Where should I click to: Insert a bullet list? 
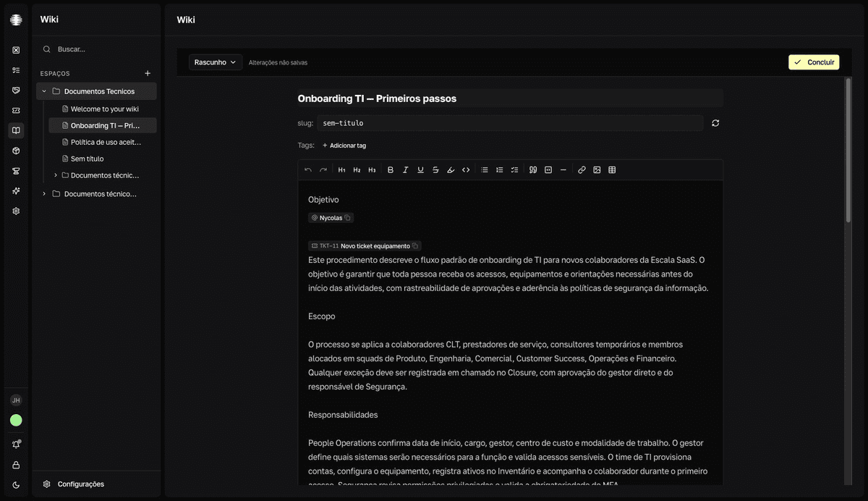coord(485,170)
